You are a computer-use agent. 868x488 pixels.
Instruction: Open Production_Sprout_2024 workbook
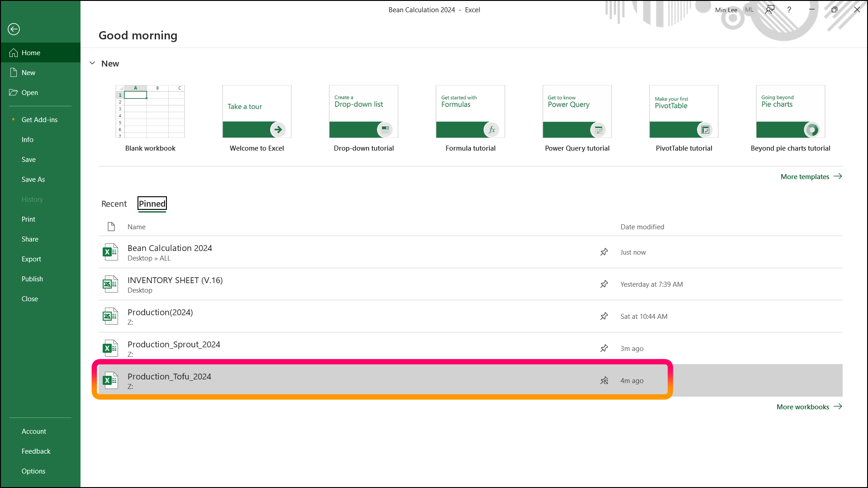[470, 348]
